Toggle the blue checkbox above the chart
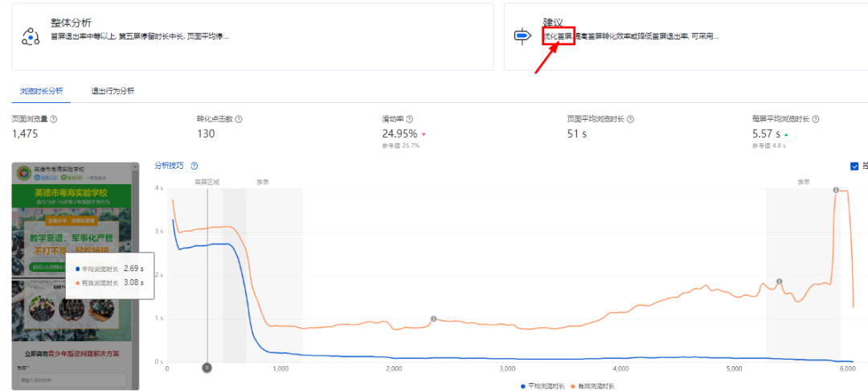The width and height of the screenshot is (868, 391). pos(854,167)
